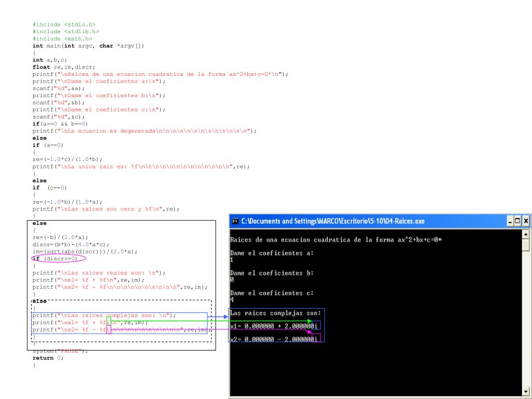This screenshot has width=532, height=399.
Task: Click the x2= 0.000000 - 2.000000i output line
Action: pyautogui.click(x=274, y=339)
